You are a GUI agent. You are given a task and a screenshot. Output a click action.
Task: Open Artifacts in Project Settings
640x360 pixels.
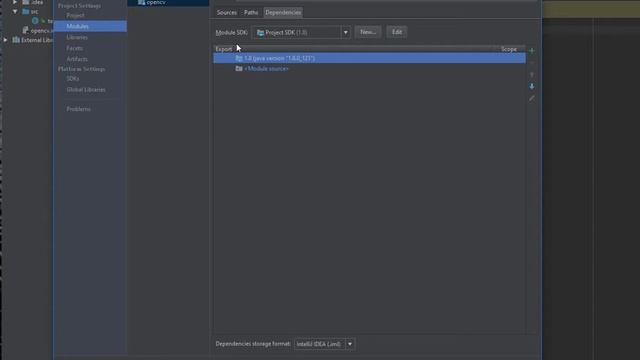[77, 59]
